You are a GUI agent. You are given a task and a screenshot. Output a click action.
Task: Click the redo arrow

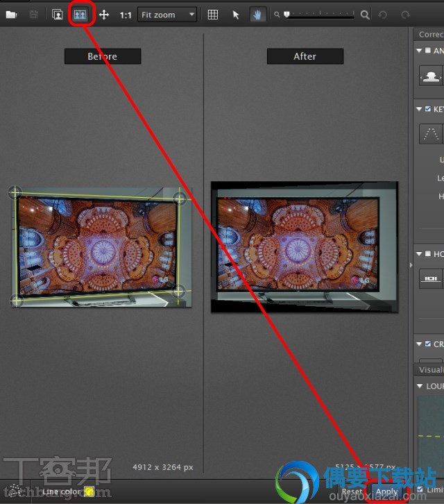(x=405, y=15)
